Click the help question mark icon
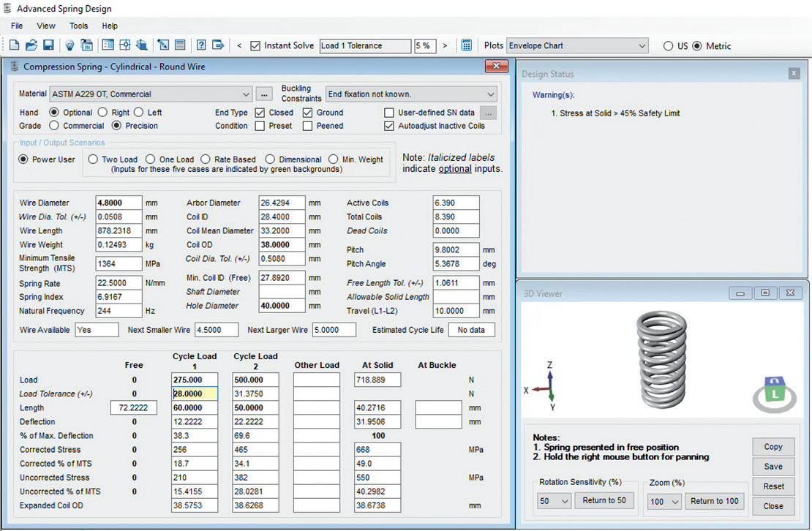 (x=201, y=45)
